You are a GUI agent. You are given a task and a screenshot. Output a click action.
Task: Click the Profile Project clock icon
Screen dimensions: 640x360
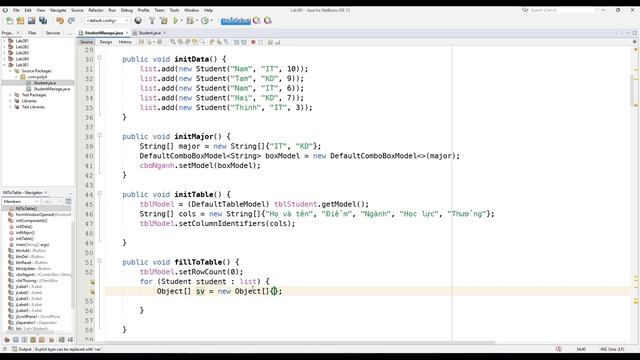pyautogui.click(x=205, y=20)
